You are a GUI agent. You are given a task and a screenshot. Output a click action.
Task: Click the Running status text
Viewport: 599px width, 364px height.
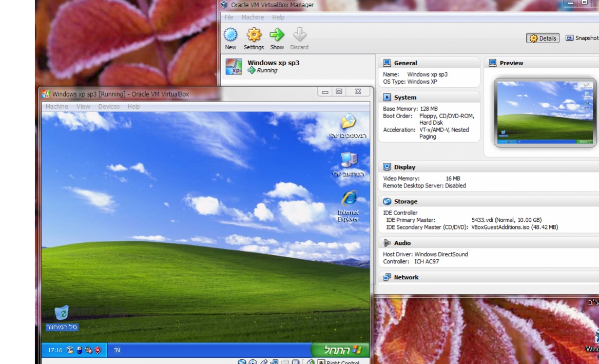(x=267, y=70)
